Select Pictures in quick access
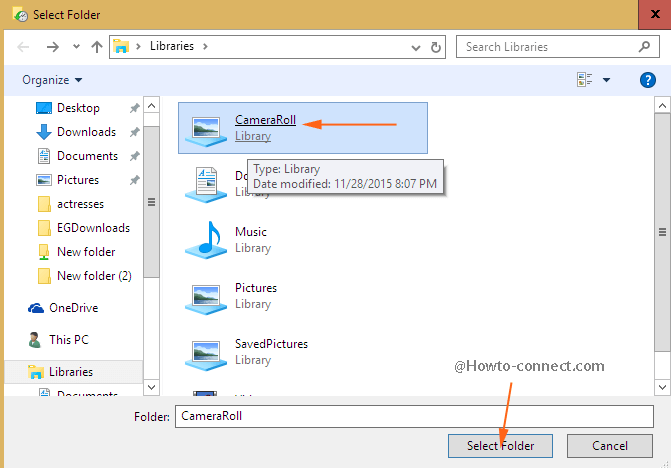Screen dimensions: 671x468 78,180
